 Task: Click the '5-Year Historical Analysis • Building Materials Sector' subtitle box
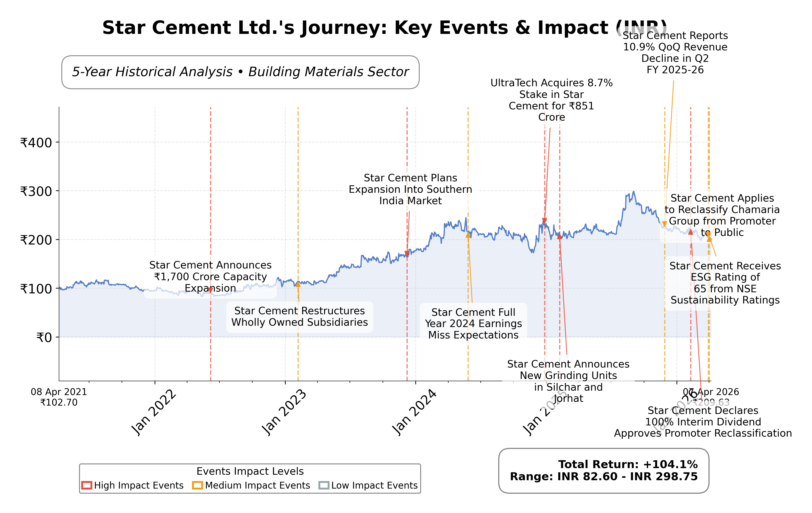[x=240, y=72]
